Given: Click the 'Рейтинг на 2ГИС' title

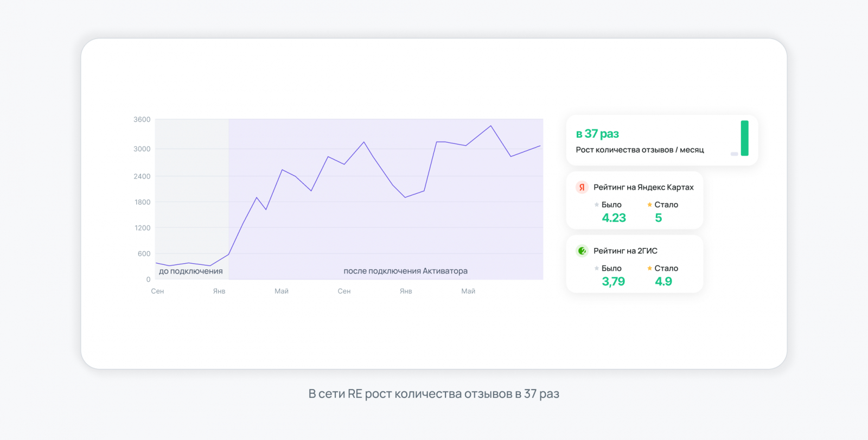Looking at the screenshot, I should (x=625, y=251).
